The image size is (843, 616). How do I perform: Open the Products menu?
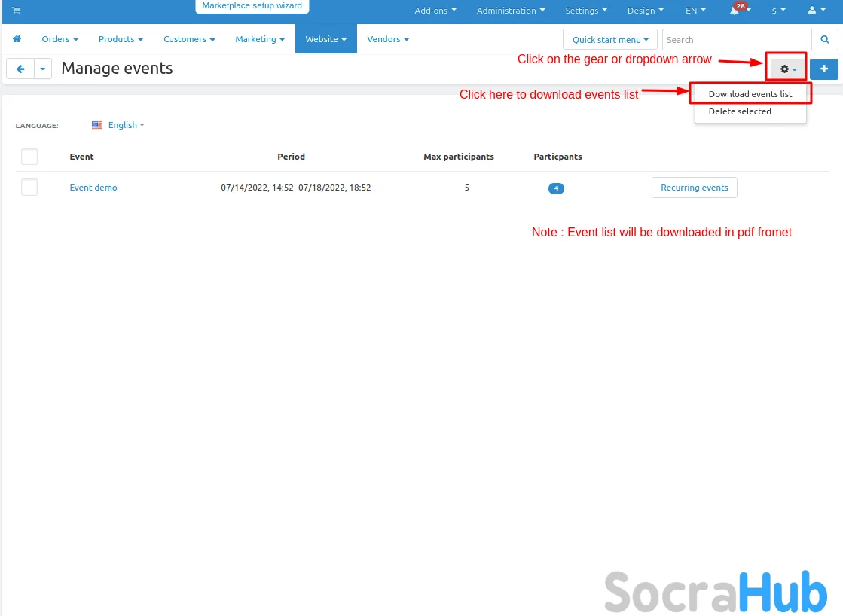point(121,38)
